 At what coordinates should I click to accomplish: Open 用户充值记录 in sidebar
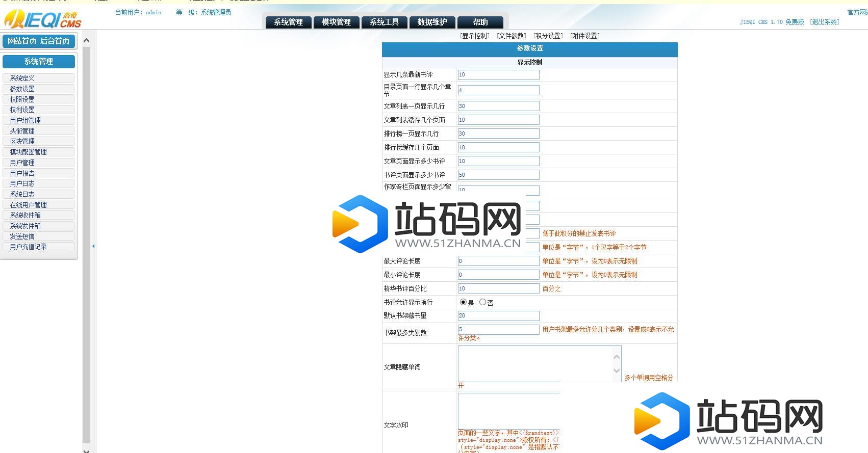39,247
